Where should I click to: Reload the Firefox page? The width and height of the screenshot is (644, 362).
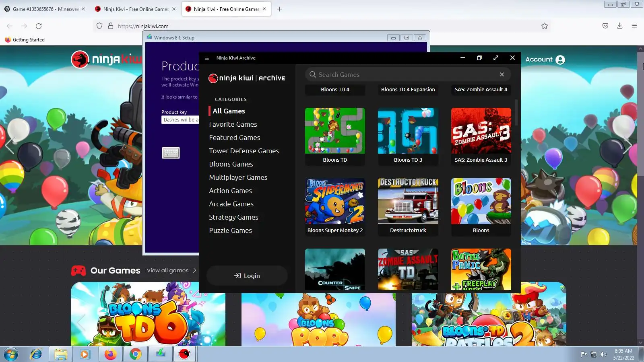coord(39,26)
